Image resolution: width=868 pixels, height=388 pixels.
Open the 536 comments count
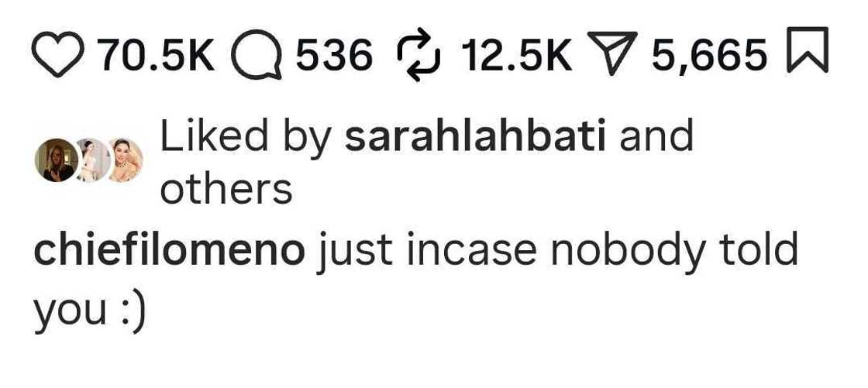pos(334,55)
